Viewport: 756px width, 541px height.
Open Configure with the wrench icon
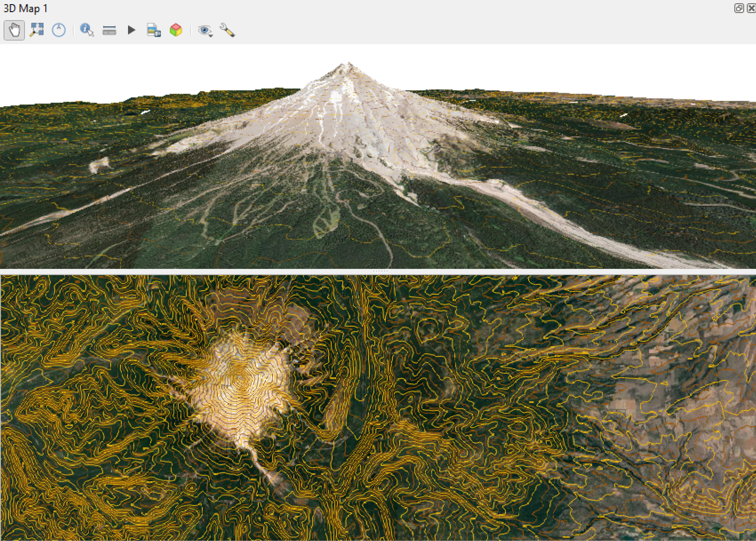227,30
